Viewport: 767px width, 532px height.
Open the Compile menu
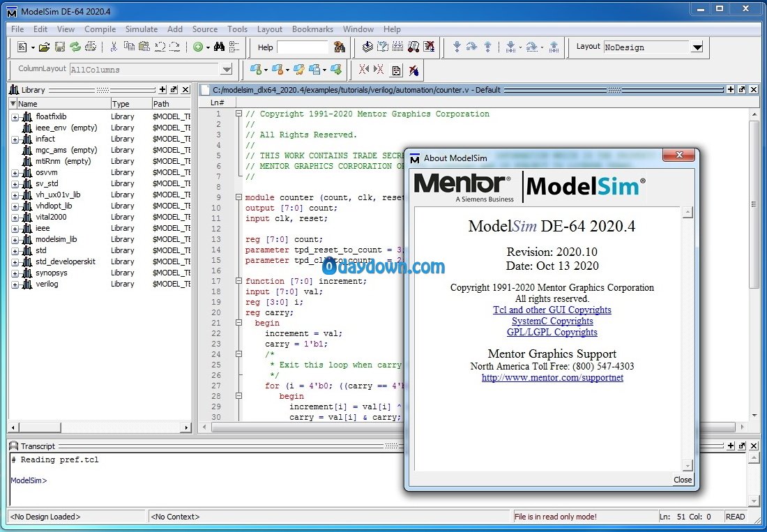coord(100,29)
